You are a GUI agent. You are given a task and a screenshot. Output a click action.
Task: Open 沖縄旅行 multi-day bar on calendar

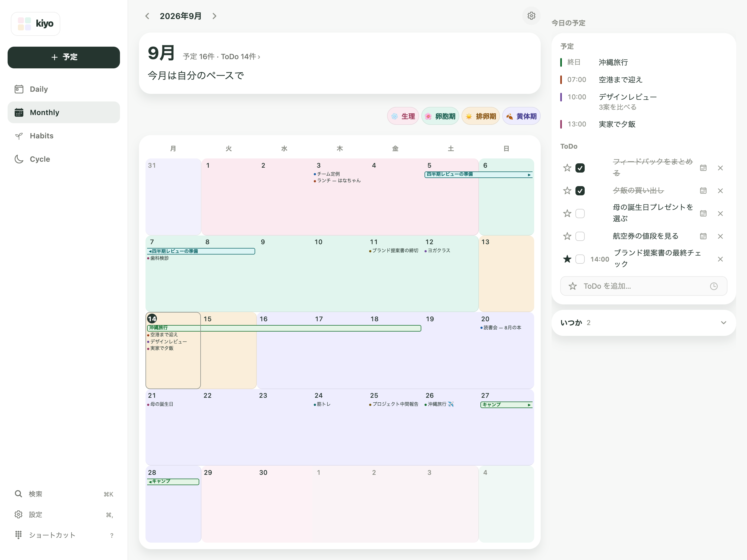[284, 328]
